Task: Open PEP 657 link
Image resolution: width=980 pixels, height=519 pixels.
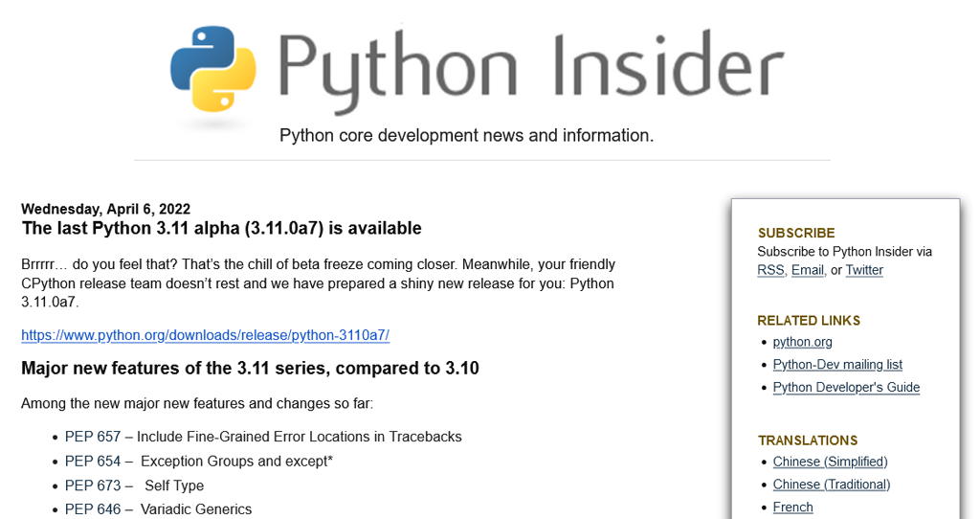Action: (x=93, y=437)
